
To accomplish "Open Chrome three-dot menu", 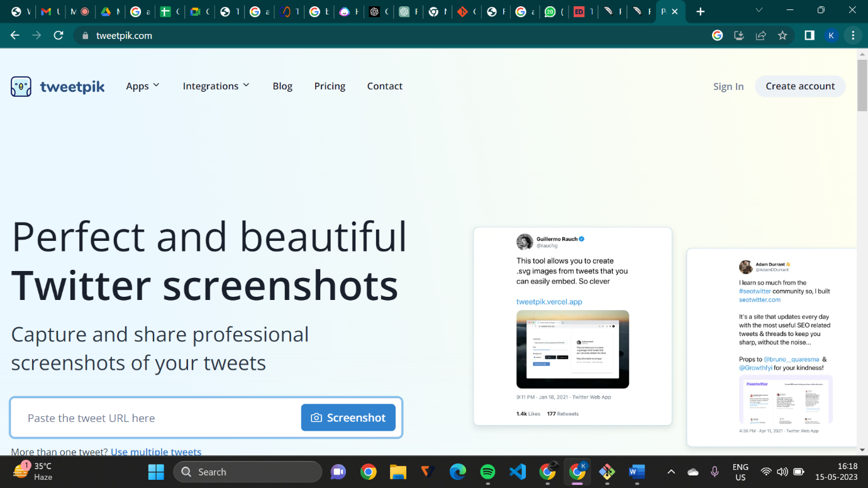I will 853,36.
